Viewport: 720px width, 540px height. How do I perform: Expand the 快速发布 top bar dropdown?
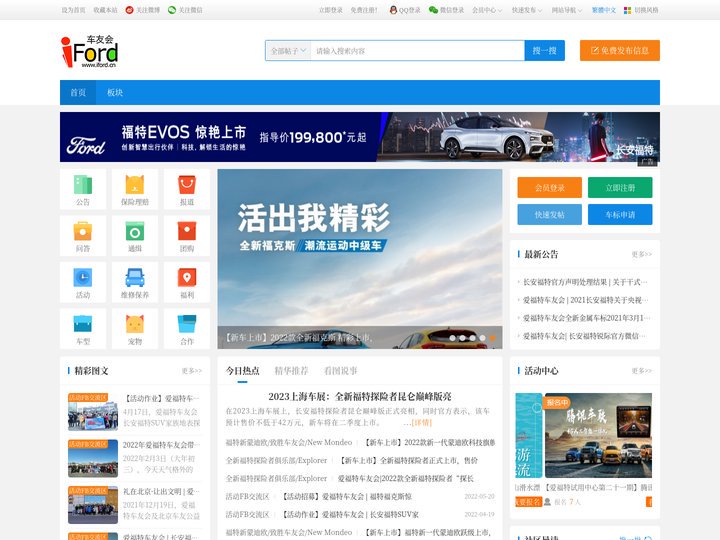(527, 10)
